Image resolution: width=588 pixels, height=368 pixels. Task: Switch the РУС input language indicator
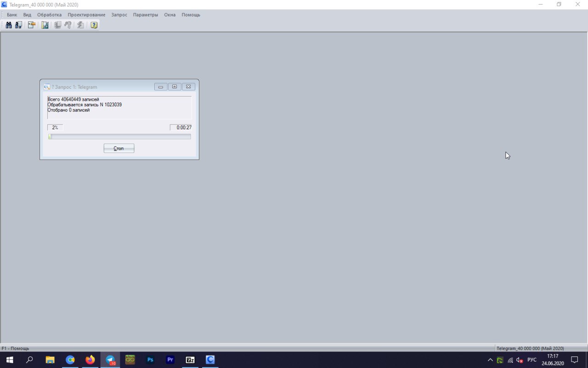click(x=532, y=360)
